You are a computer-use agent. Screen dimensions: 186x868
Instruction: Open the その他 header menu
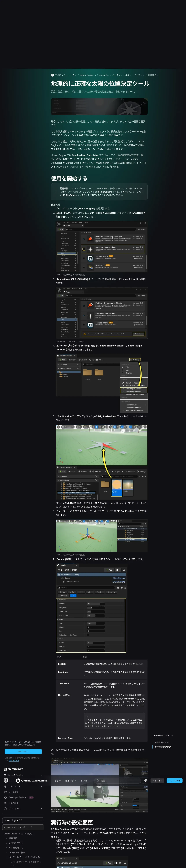[x=85, y=781]
